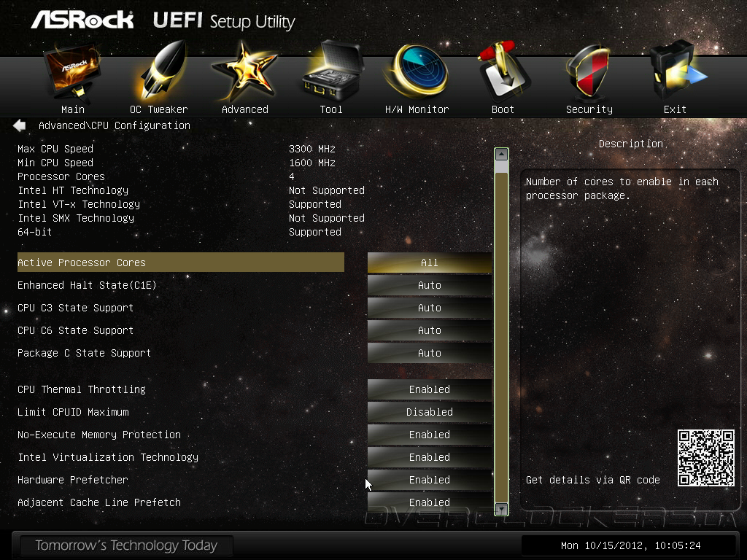Select the No-Execute Memory Protection label
This screenshot has width=747, height=560.
pos(99,435)
